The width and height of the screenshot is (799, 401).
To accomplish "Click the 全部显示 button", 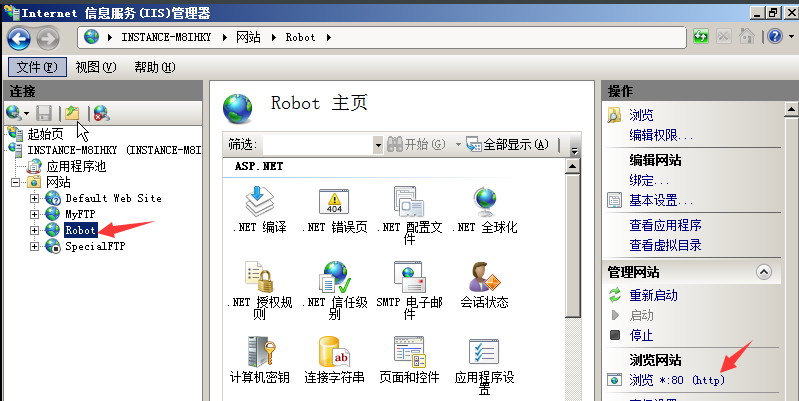I will click(508, 145).
